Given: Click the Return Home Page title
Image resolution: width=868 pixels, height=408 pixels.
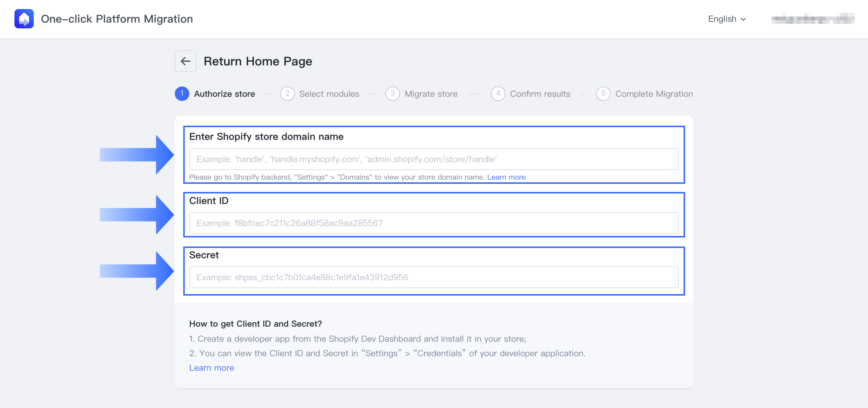Looking at the screenshot, I should coord(258,61).
